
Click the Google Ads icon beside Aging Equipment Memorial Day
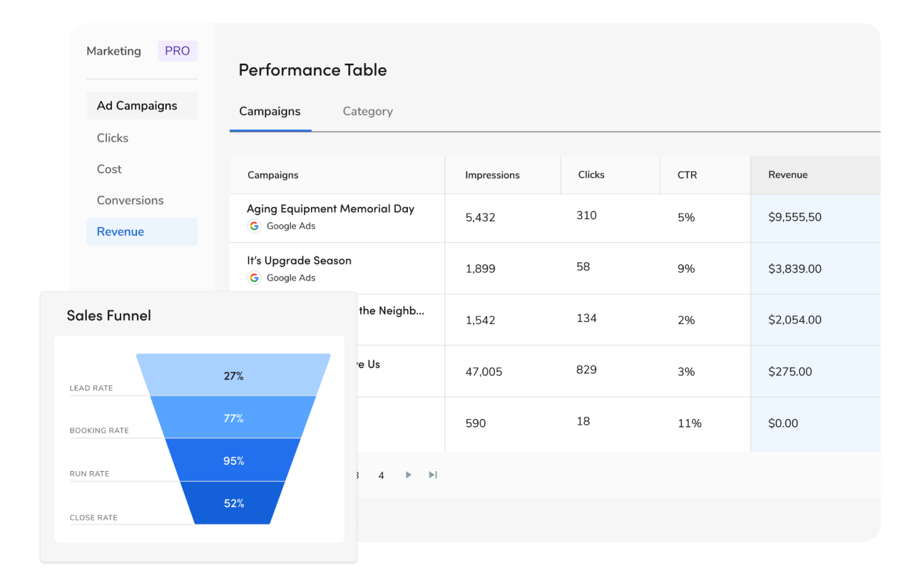[x=254, y=226]
